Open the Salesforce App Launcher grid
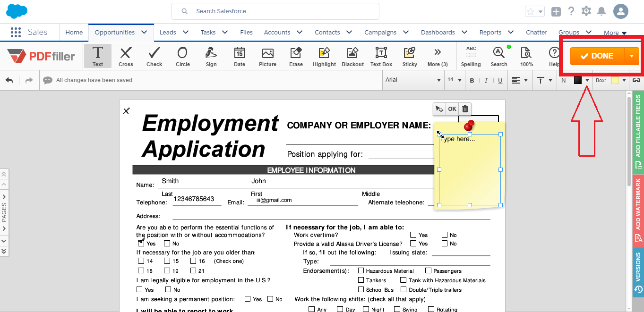Screen dimensions: 644x312 (x=16, y=32)
